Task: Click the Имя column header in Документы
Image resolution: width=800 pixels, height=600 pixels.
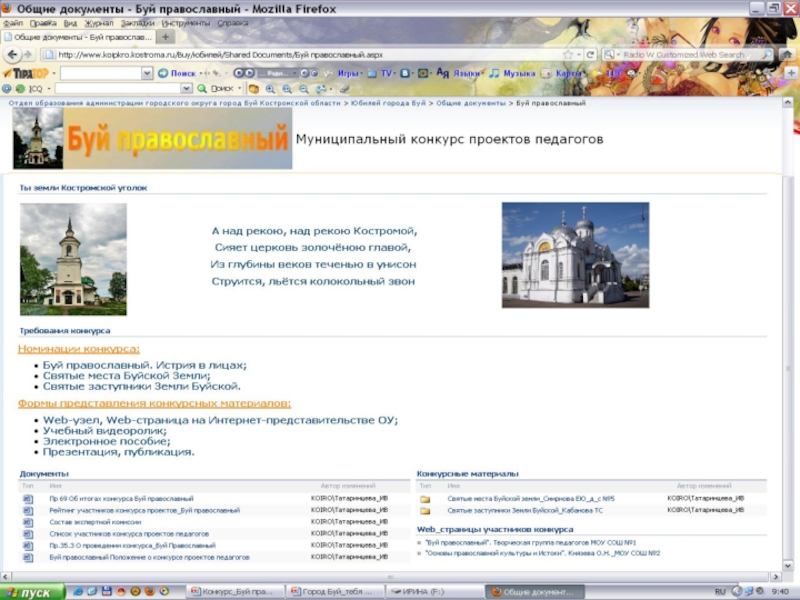Action: tap(55, 486)
